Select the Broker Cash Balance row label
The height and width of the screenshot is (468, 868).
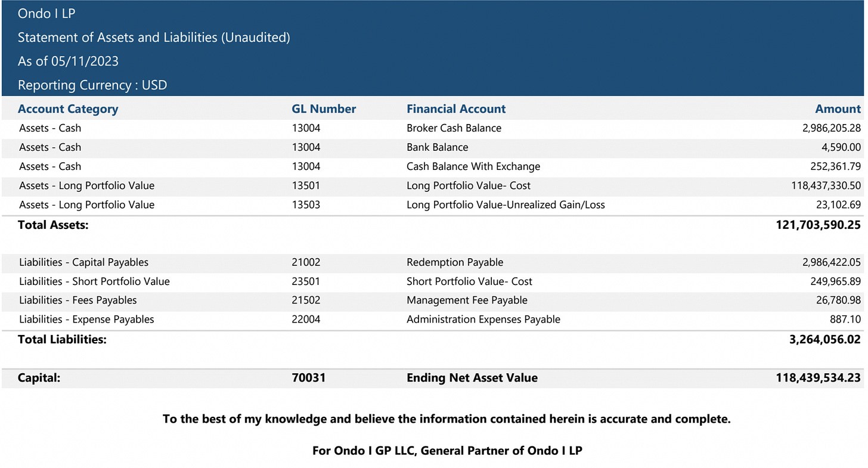[454, 128]
